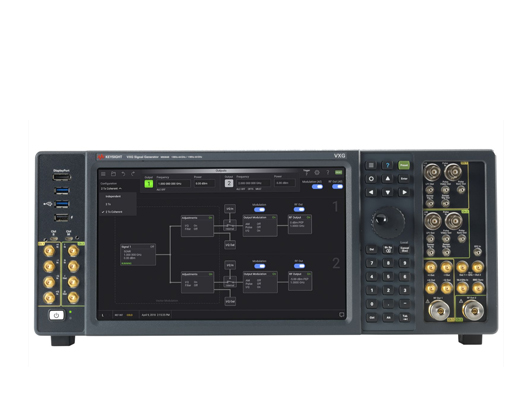Screen dimensions: 532x416
Task: Click the green Output 1 indicator
Action: [149, 184]
